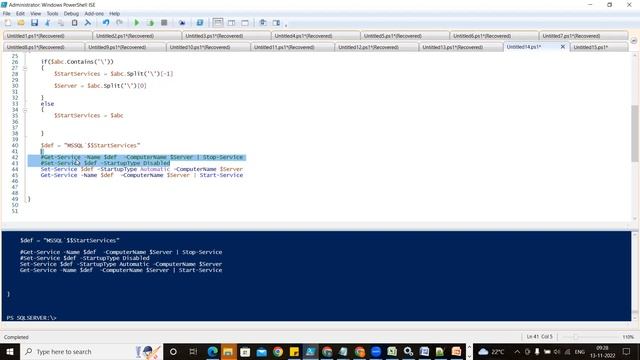Switch to the Untitled7.ps1 (Recovered) tab

pyautogui.click(x=583, y=36)
